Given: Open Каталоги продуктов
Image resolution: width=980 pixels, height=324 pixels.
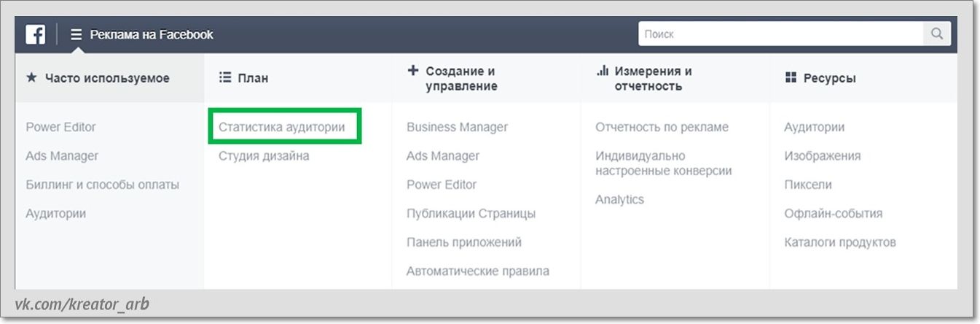Looking at the screenshot, I should click(840, 242).
